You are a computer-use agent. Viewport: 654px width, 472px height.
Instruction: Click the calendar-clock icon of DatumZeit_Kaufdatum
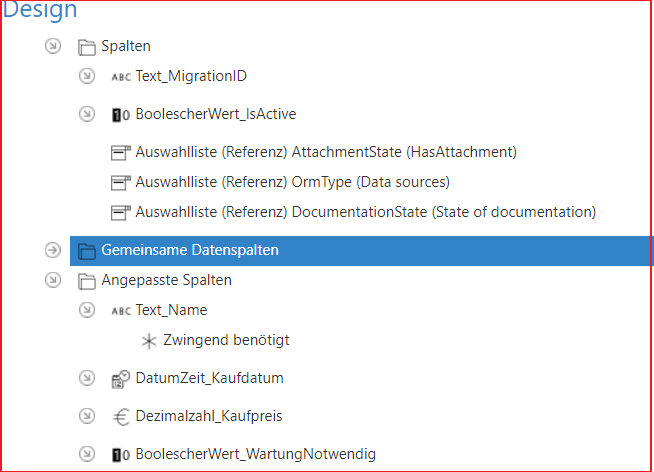coord(121,379)
